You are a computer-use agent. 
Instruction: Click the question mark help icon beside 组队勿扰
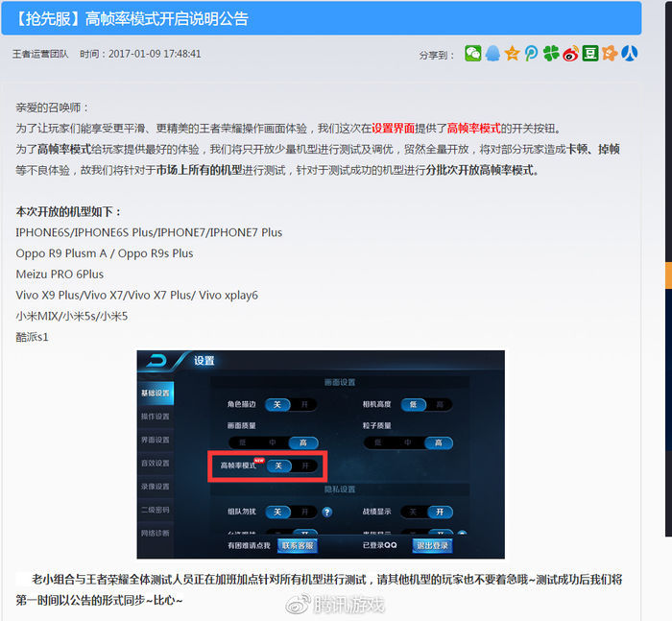click(x=327, y=512)
